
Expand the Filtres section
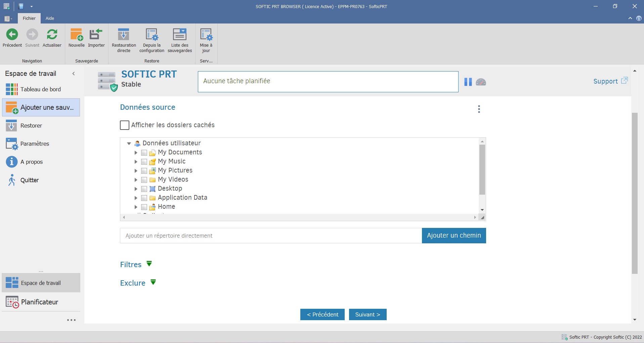pos(149,264)
